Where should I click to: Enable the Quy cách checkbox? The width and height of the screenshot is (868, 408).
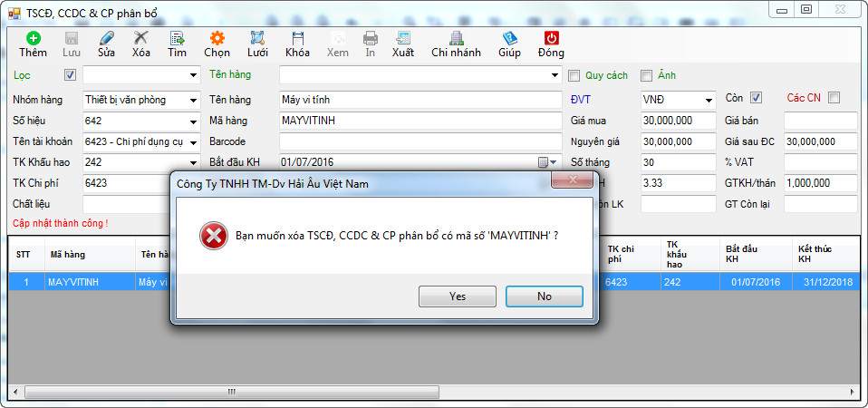tap(574, 75)
